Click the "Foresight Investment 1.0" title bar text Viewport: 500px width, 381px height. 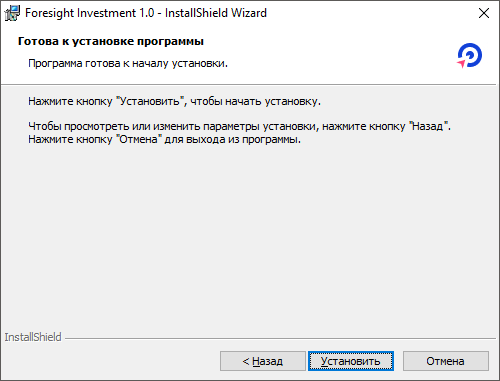pyautogui.click(x=90, y=13)
